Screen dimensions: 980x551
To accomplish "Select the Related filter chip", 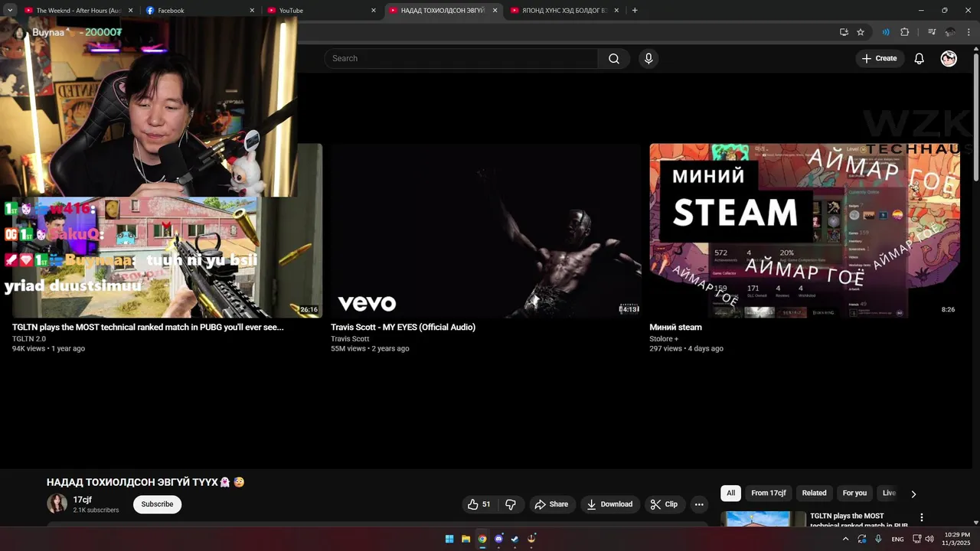I will click(x=814, y=493).
